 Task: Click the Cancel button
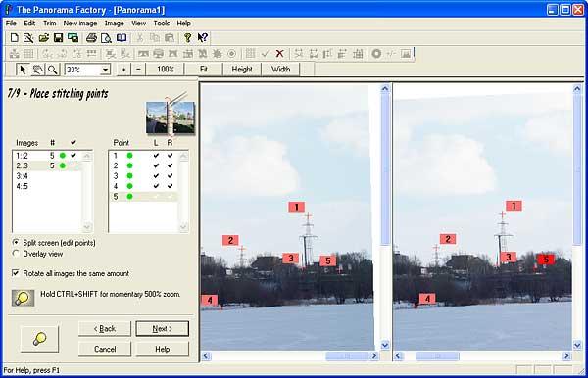coord(105,350)
